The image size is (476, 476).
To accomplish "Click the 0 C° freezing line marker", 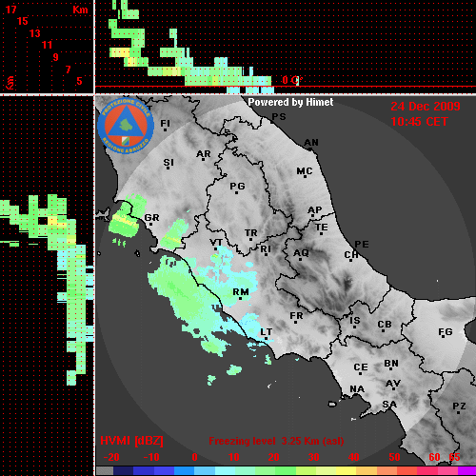I will coord(292,80).
